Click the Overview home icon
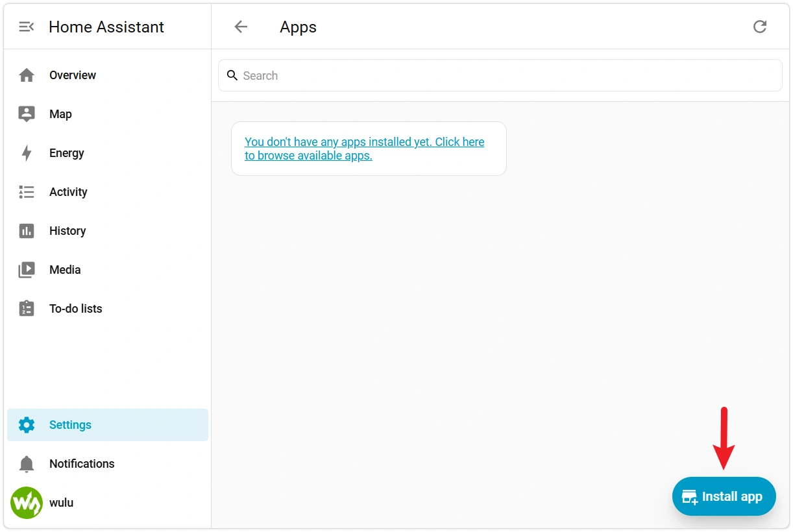The image size is (793, 532). (27, 75)
